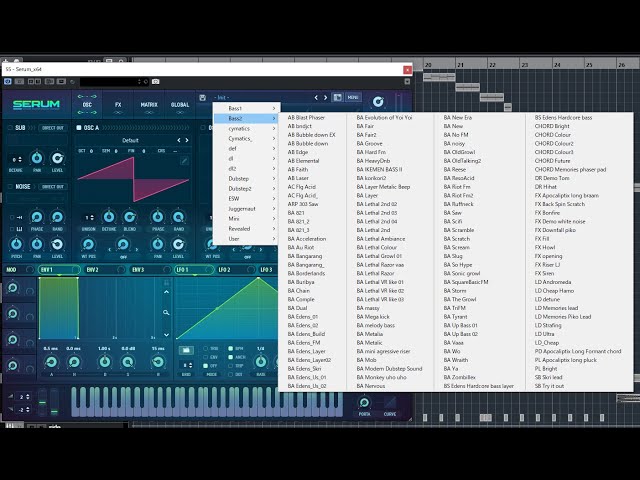Click the OSC A LEVEL knob
This screenshot has height=480, width=640.
(178, 244)
